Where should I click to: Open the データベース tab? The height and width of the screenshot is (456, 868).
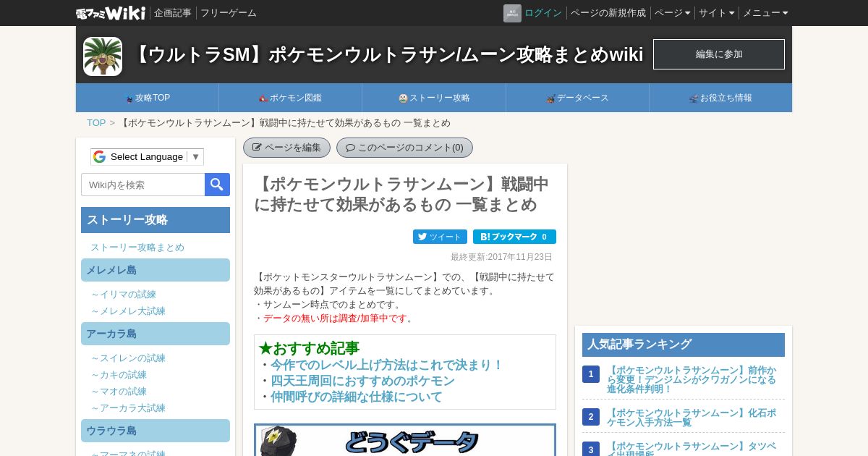pyautogui.click(x=577, y=98)
